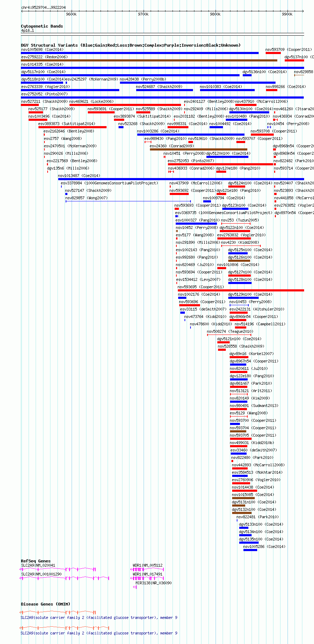Open esv2162646 (Bentley2008) variant
314x644 pixels.
pyautogui.click(x=69, y=131)
